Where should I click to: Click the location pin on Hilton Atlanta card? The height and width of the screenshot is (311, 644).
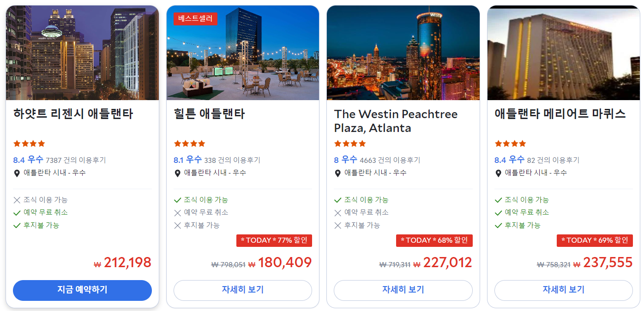pos(177,173)
